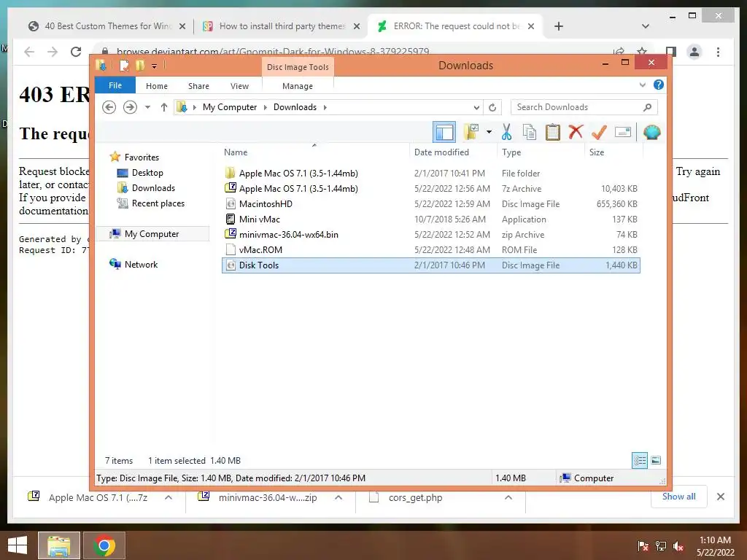Click the muted volume tray icon
The height and width of the screenshot is (560, 747).
678,546
